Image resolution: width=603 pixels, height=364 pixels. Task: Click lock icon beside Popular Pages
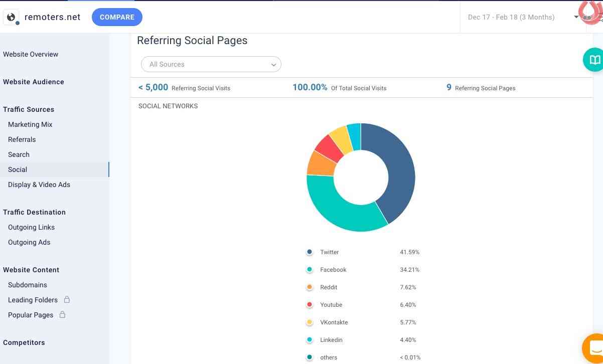tap(62, 315)
